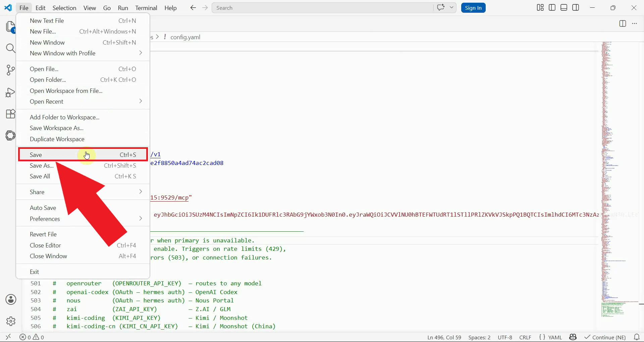Follow the /v1 URL link
Screen dimensions: 644x342
[x=156, y=154]
